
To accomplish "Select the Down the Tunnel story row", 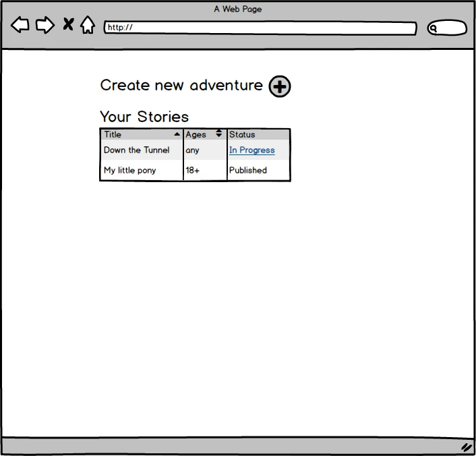I will click(x=196, y=150).
